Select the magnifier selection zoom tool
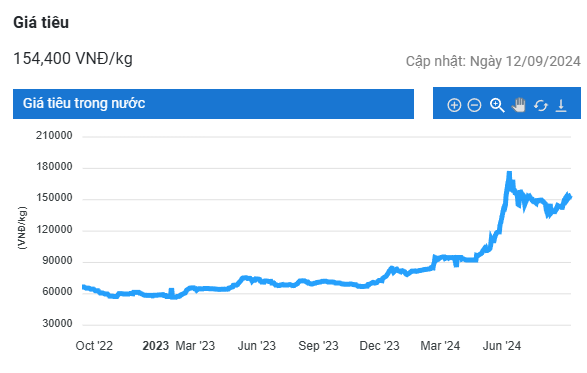The width and height of the screenshot is (587, 373). [x=497, y=105]
